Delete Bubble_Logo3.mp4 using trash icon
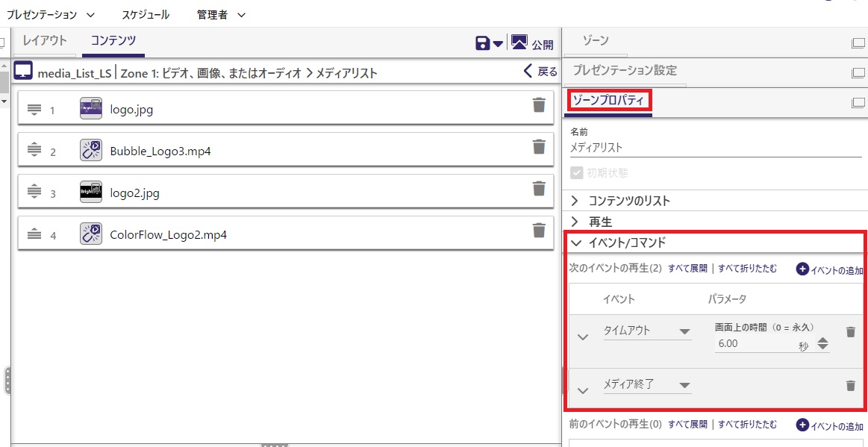This screenshot has height=447, width=868. tap(539, 147)
